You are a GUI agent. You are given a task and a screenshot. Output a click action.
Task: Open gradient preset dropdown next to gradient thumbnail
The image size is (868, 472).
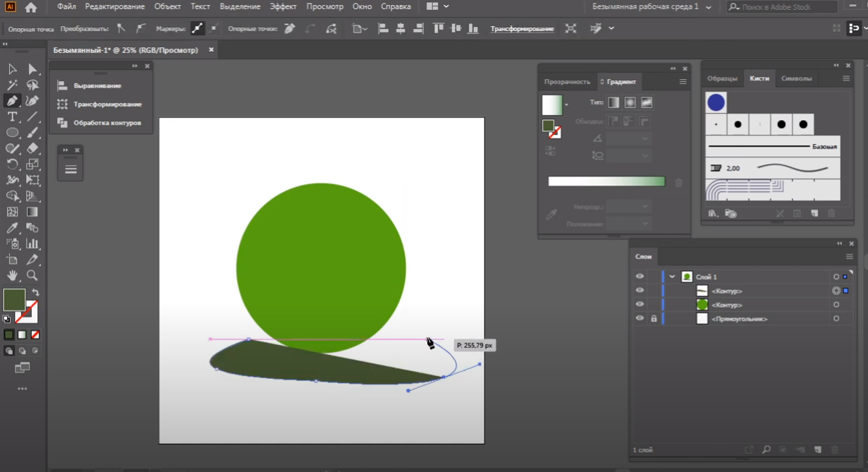pos(566,105)
